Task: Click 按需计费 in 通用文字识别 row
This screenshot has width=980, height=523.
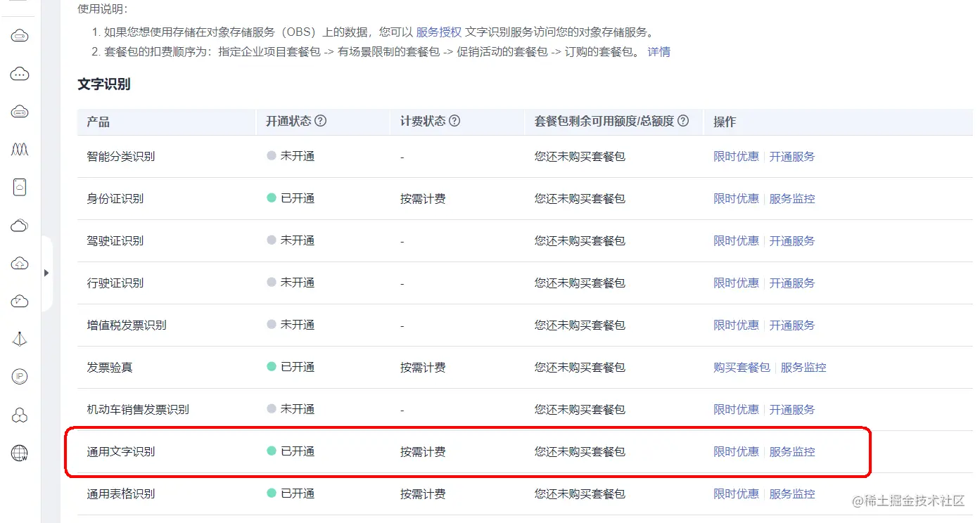Action: 423,452
